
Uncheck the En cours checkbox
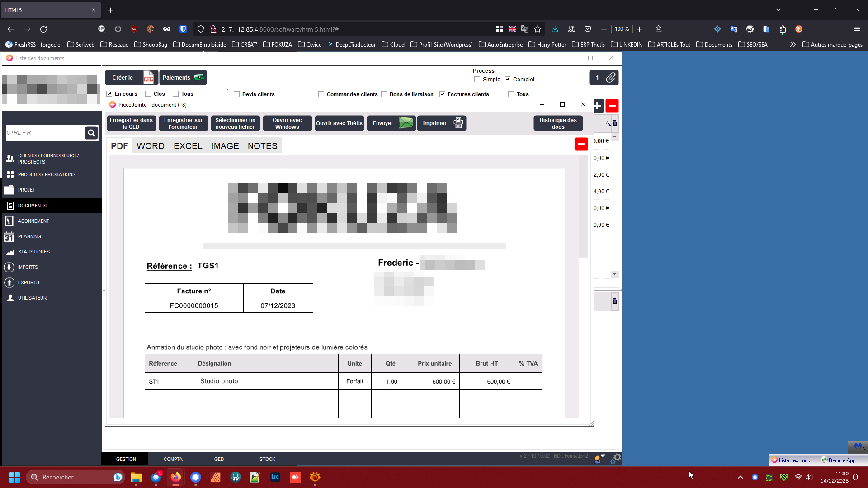(109, 94)
